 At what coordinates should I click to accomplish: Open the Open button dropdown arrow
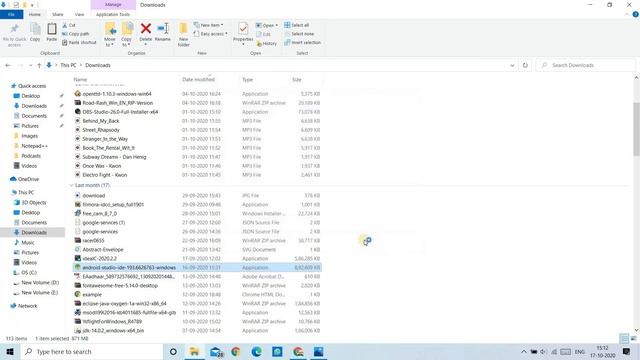tap(277, 25)
